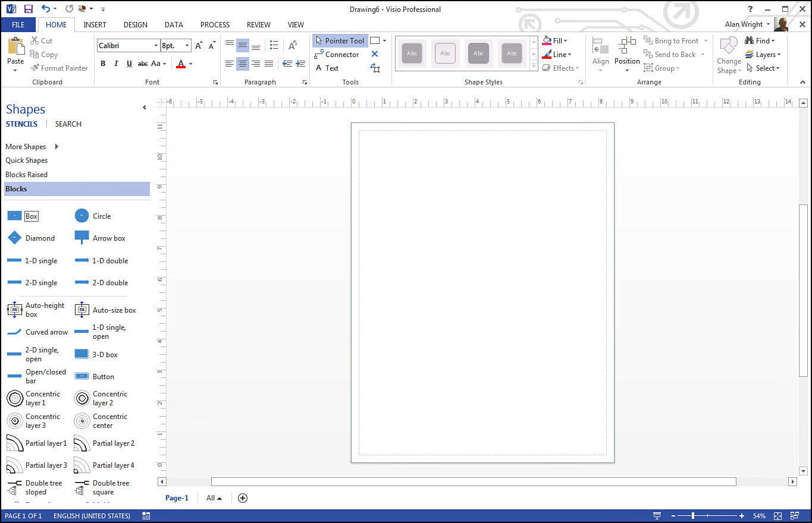Toggle Bold formatting
This screenshot has width=812, height=523.
103,64
